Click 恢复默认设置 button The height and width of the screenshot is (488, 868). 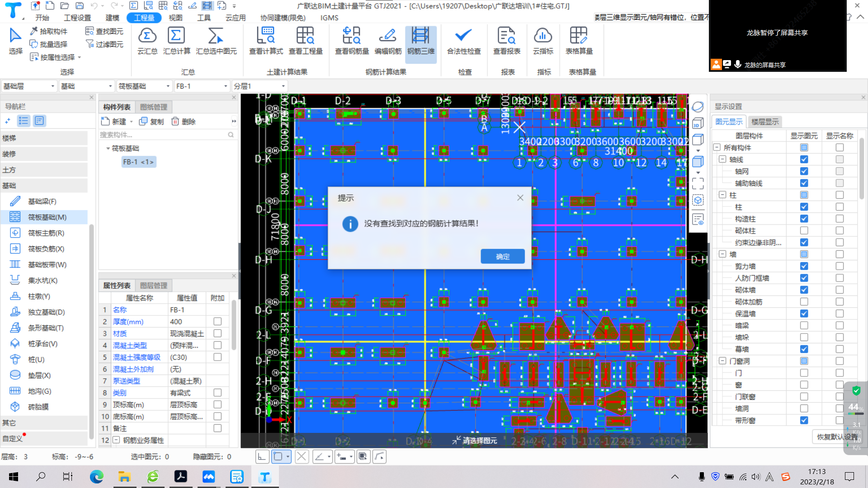point(837,436)
